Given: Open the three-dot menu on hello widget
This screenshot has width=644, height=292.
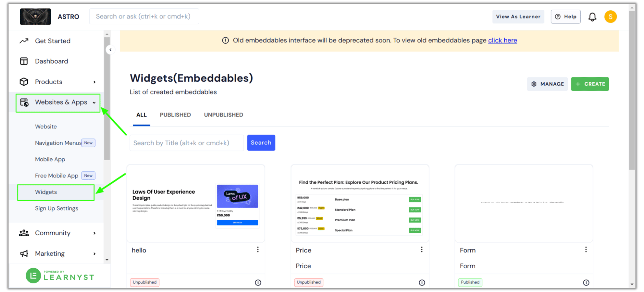Looking at the screenshot, I should [x=258, y=249].
